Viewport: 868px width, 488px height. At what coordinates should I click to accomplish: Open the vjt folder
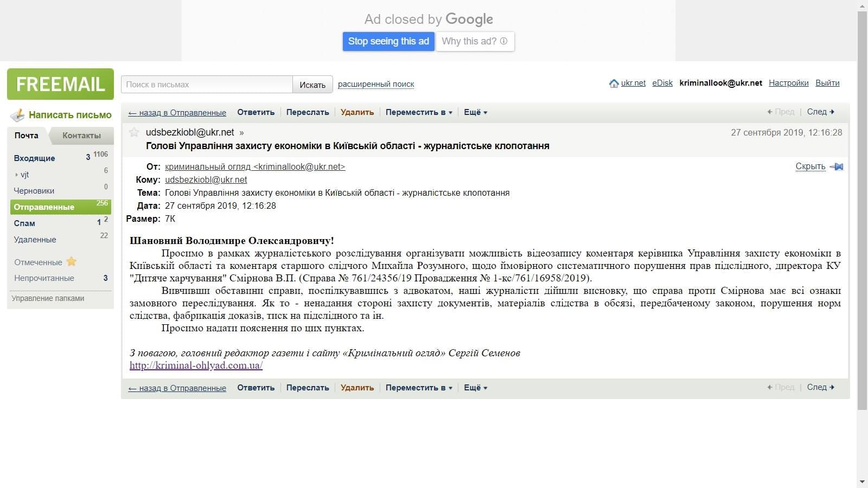pyautogui.click(x=24, y=175)
